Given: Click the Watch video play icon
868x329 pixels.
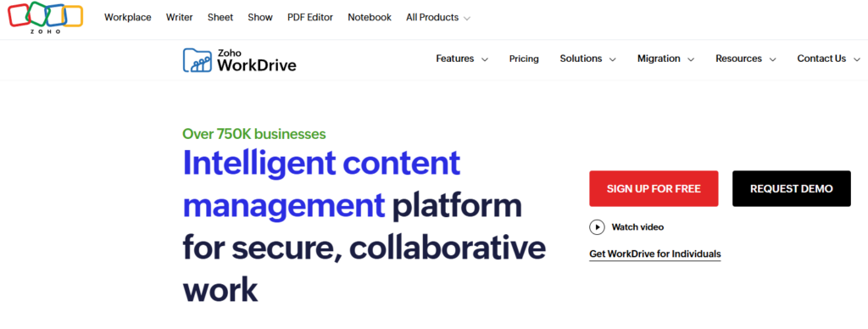Looking at the screenshot, I should 597,227.
